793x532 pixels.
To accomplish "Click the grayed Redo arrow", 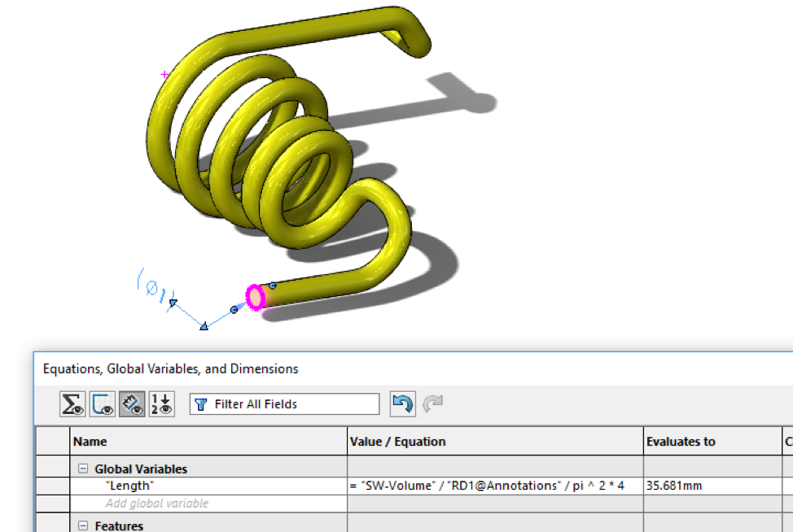I will coord(433,403).
